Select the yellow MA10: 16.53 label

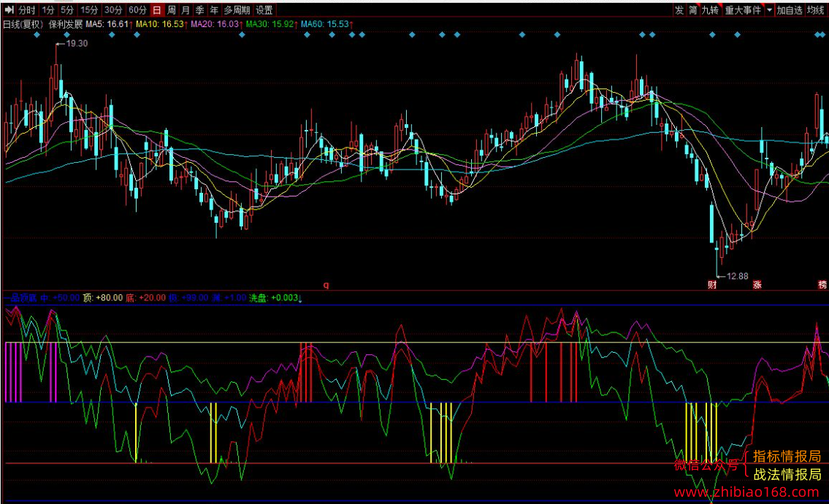point(160,24)
